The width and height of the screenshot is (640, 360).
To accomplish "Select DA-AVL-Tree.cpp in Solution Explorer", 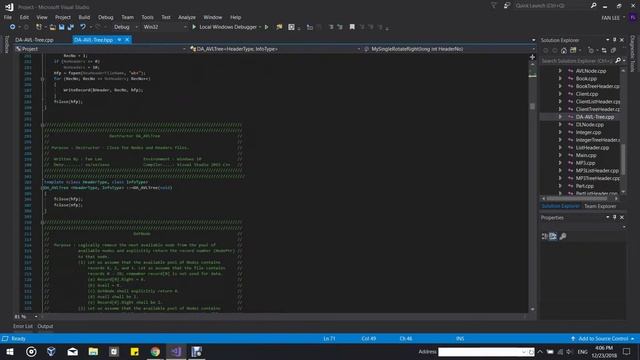I will [x=595, y=117].
